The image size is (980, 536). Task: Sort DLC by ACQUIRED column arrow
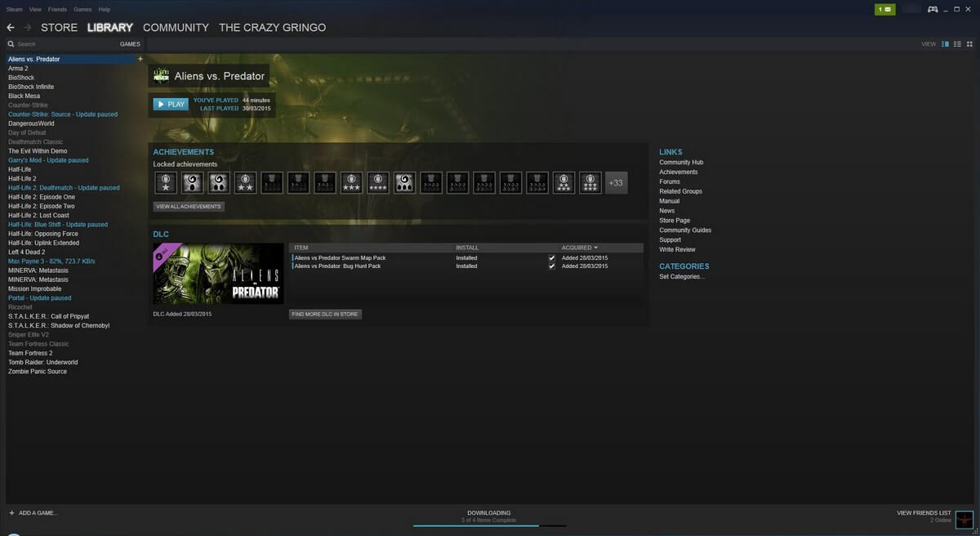click(x=595, y=248)
